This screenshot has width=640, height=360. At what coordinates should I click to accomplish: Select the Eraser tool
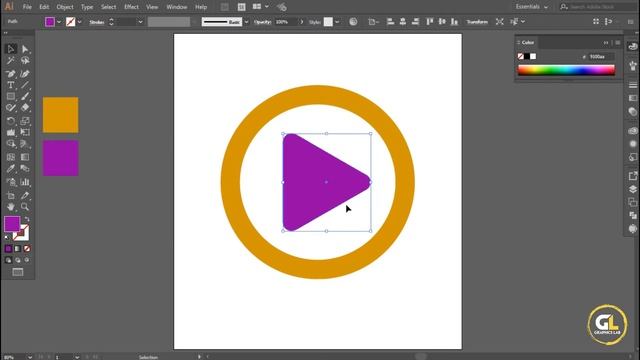tap(25, 108)
